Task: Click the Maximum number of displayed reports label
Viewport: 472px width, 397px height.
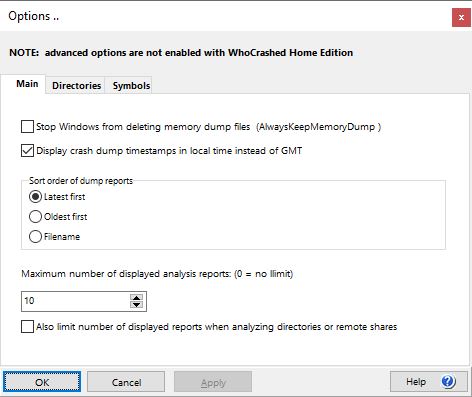Action: pyautogui.click(x=157, y=274)
